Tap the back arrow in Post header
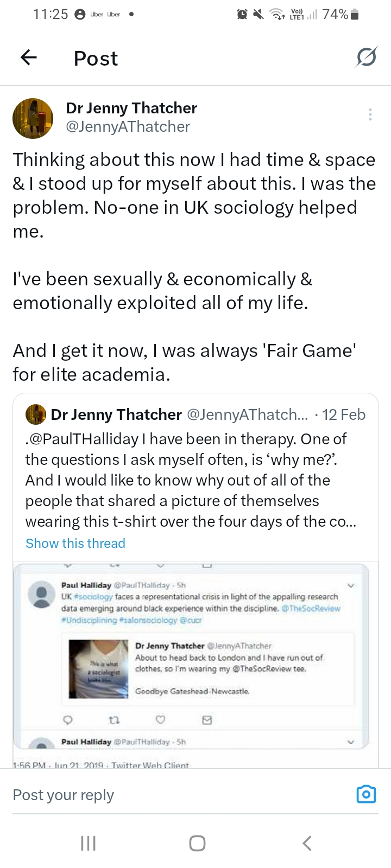 (x=29, y=58)
